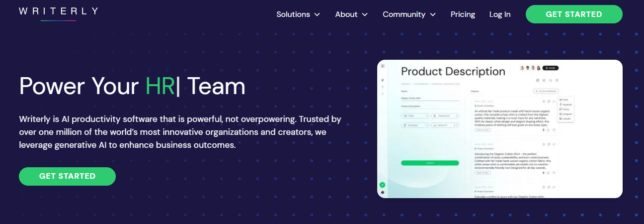This screenshot has width=644, height=224.
Task: Click the trash icon below the Share button
Action: click(x=557, y=80)
